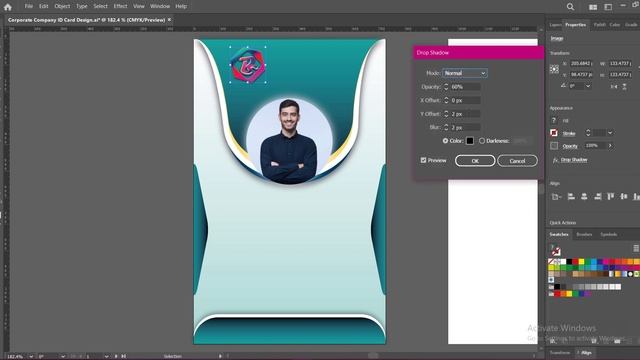
Task: Click the Opacity icon in Appearance
Action: point(554,146)
